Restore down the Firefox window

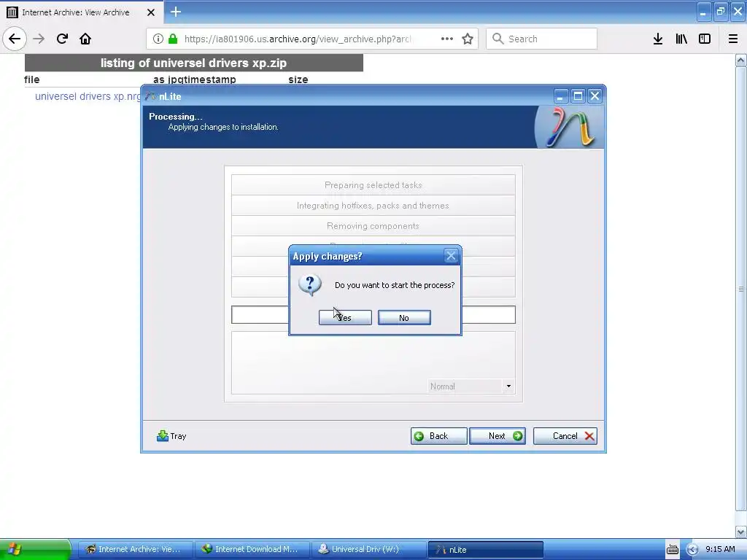721,12
